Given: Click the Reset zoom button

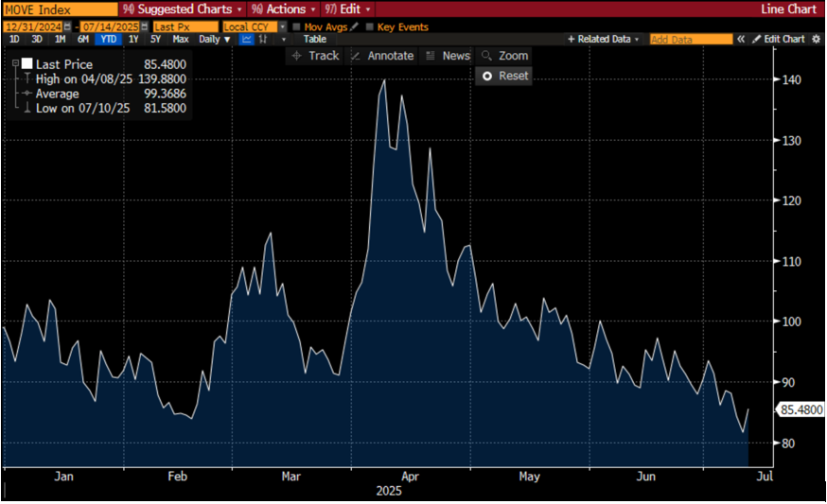Looking at the screenshot, I should coord(504,76).
